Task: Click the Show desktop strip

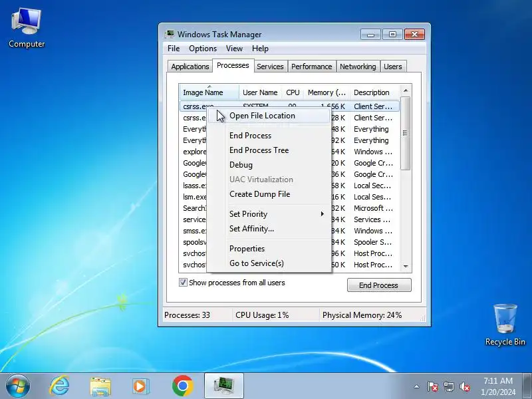Action: click(527, 386)
